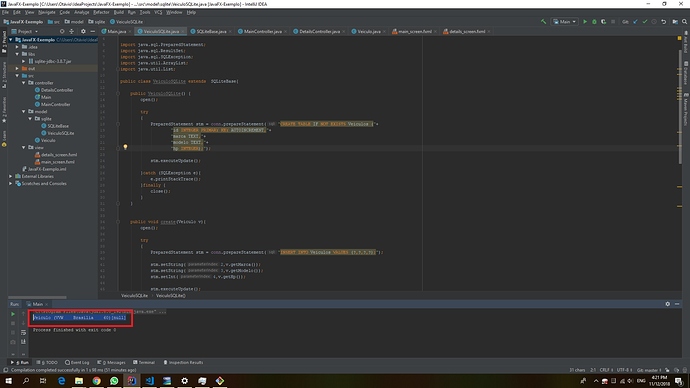Viewport: 690px width, 388px height.
Task: Switch to MainController.java editor tab
Action: point(262,32)
